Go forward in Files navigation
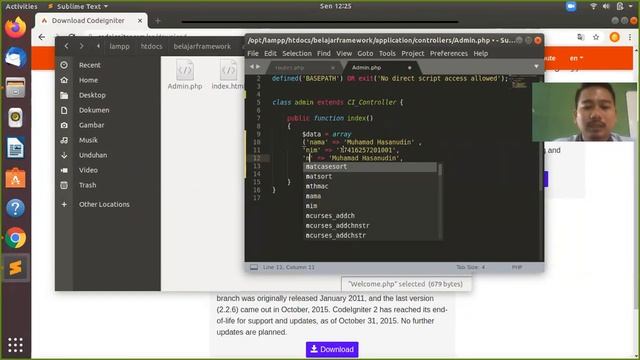Image resolution: width=640 pixels, height=360 pixels. click(x=81, y=46)
